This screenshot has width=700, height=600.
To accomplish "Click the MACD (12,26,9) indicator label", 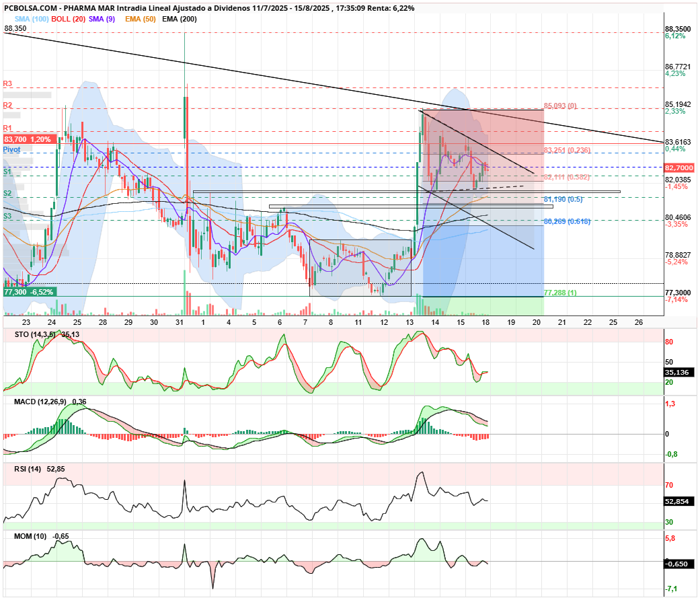I will pyautogui.click(x=40, y=402).
